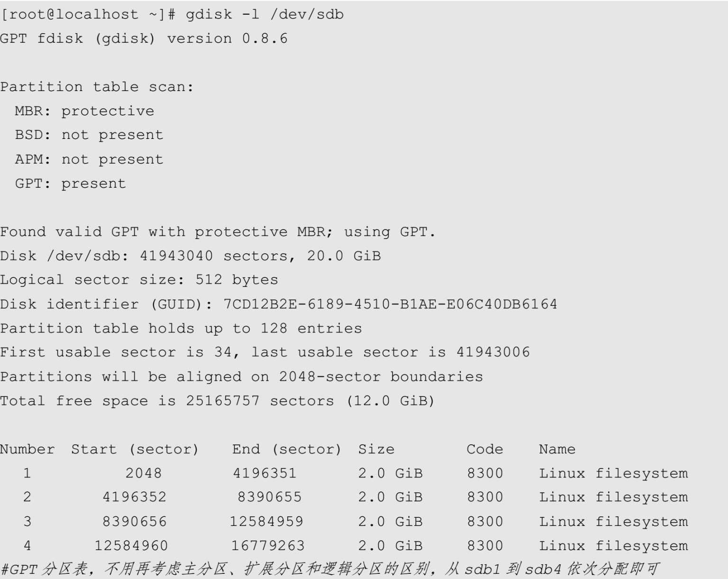This screenshot has width=728, height=579.
Task: Click the "Found valid GPT" message line
Action: (x=218, y=232)
